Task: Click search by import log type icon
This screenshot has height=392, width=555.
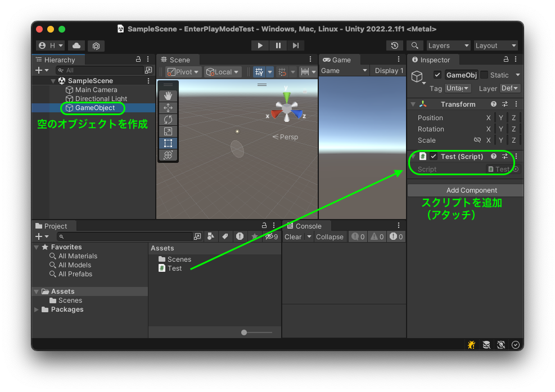Action: pos(240,236)
